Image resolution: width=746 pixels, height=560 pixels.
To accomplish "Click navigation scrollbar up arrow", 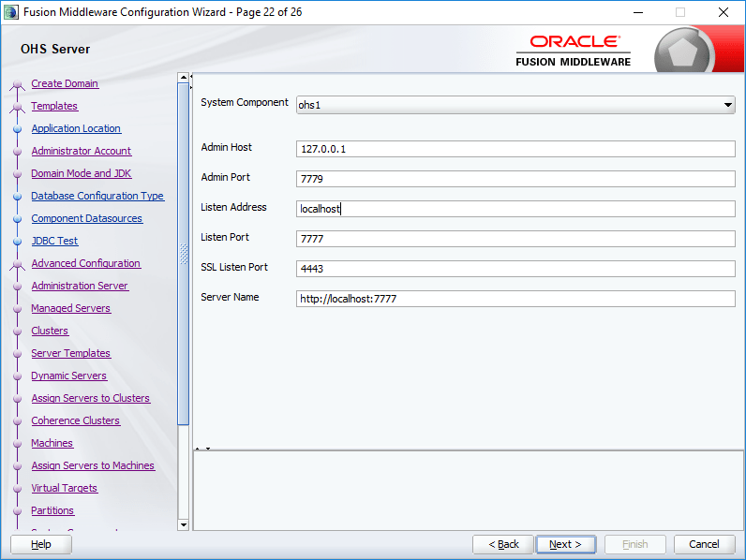I will 183,78.
